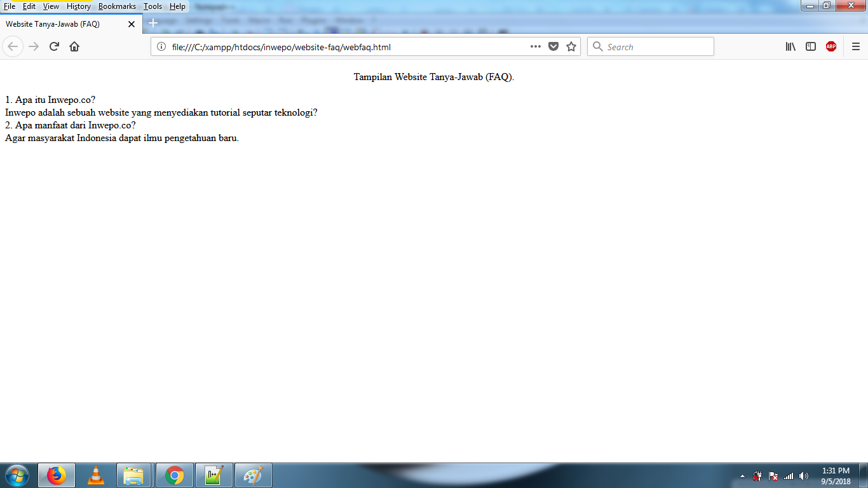Click question '1. Apa itu Inwepo.co?'
This screenshot has height=488, width=868.
50,100
